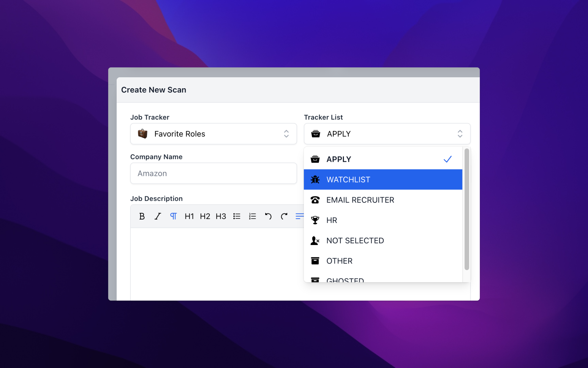Click the align text icon

[x=299, y=216]
